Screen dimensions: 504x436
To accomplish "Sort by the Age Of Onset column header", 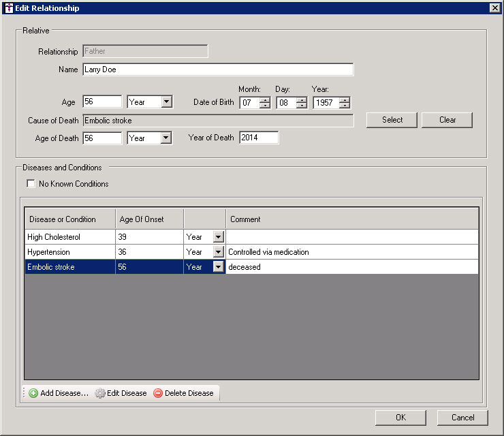I will (x=150, y=219).
